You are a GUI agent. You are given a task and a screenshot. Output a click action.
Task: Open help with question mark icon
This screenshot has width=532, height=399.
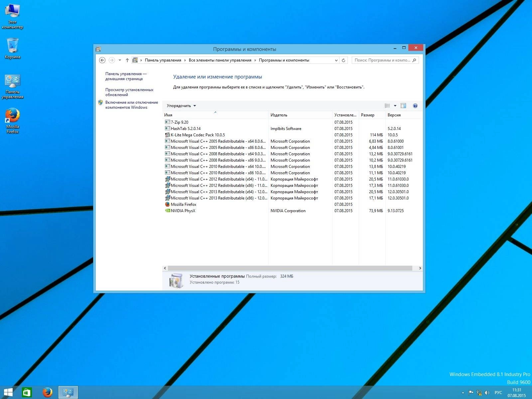(x=415, y=106)
